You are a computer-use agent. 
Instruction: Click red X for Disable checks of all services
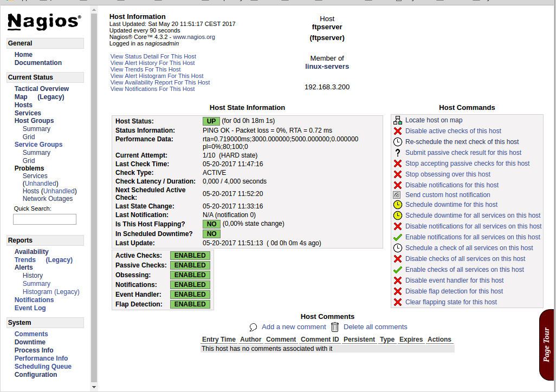coord(398,259)
